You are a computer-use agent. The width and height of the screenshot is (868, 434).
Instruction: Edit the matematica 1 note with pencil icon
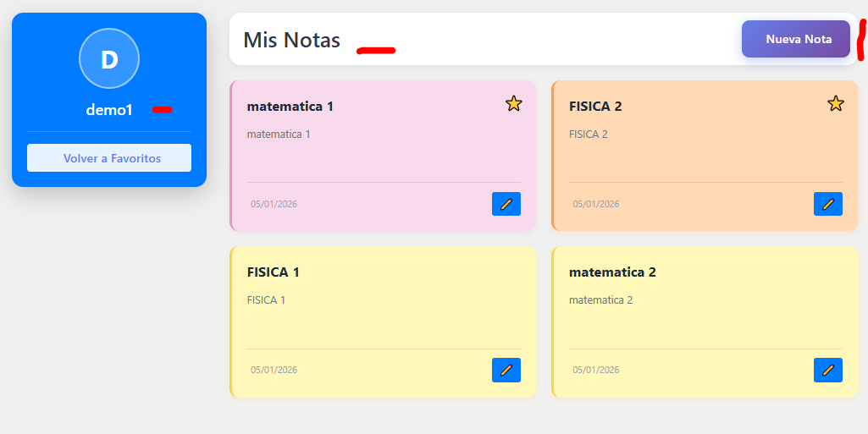coord(506,204)
